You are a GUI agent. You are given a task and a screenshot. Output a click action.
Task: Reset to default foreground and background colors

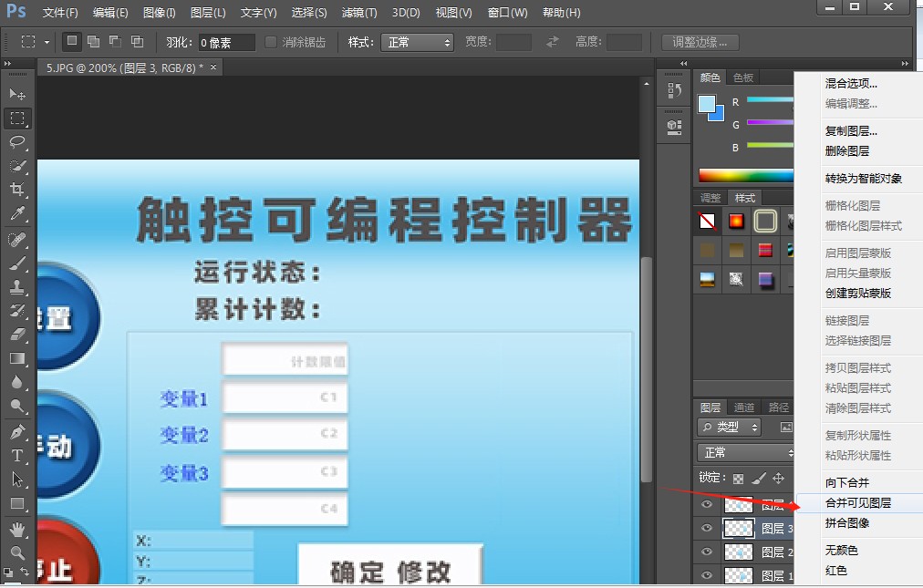point(8,573)
